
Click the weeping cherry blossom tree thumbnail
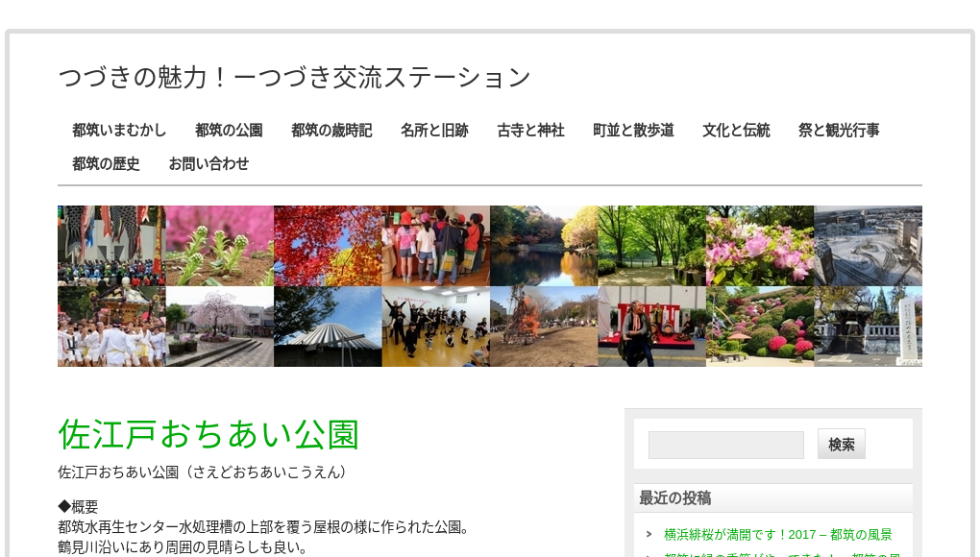[219, 326]
